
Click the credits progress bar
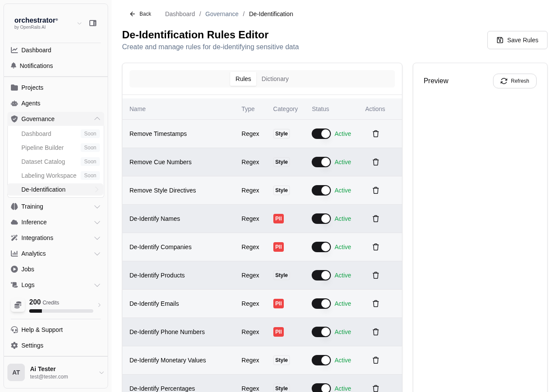click(61, 311)
